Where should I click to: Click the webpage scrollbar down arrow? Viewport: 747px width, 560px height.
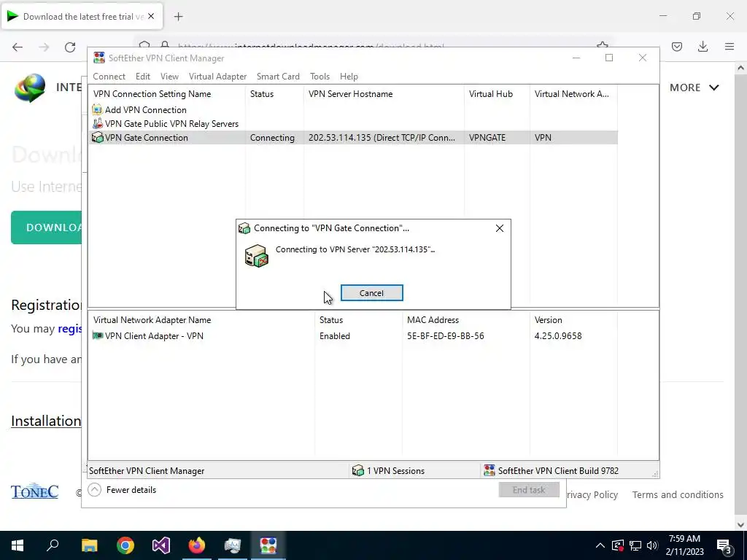tap(740, 525)
